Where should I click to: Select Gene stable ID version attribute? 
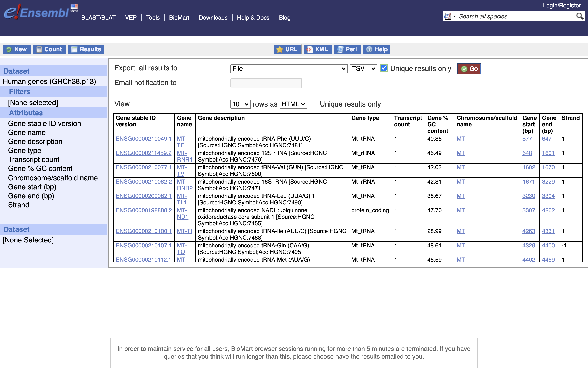coord(45,123)
